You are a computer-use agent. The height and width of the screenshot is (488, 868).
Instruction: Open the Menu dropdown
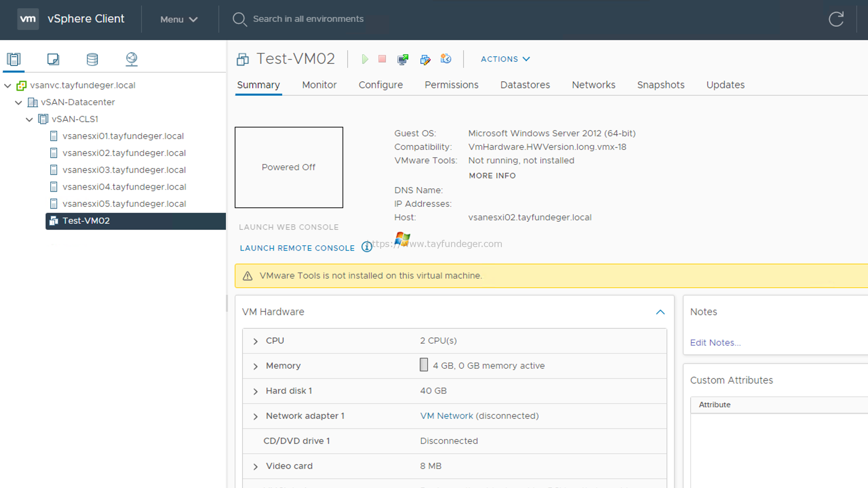pos(179,19)
